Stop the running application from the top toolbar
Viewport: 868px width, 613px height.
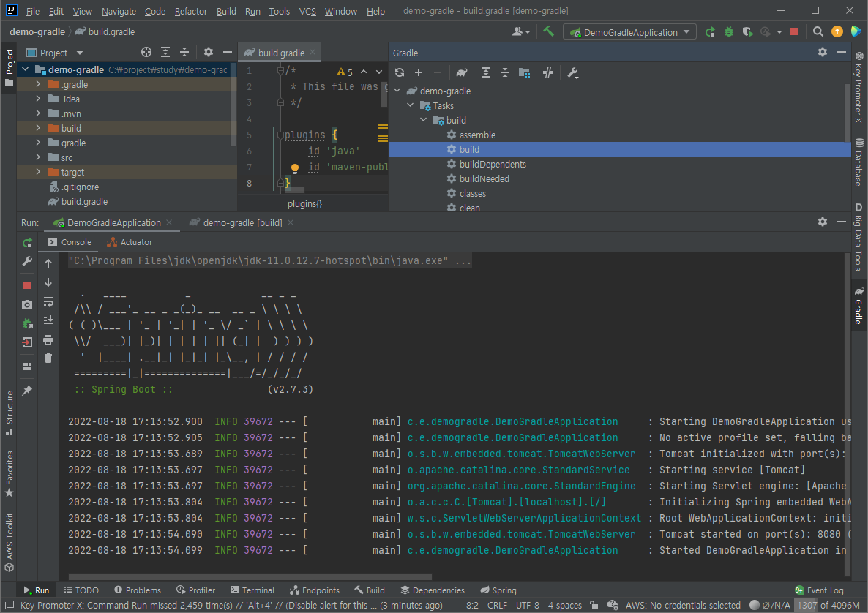click(x=794, y=32)
